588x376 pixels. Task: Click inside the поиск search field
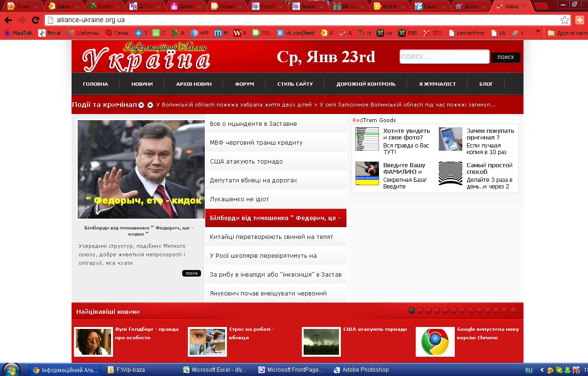[443, 57]
